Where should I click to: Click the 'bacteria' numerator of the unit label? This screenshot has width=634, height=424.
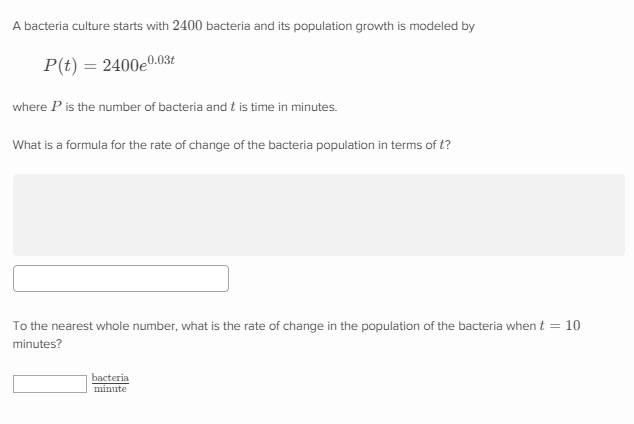[110, 378]
